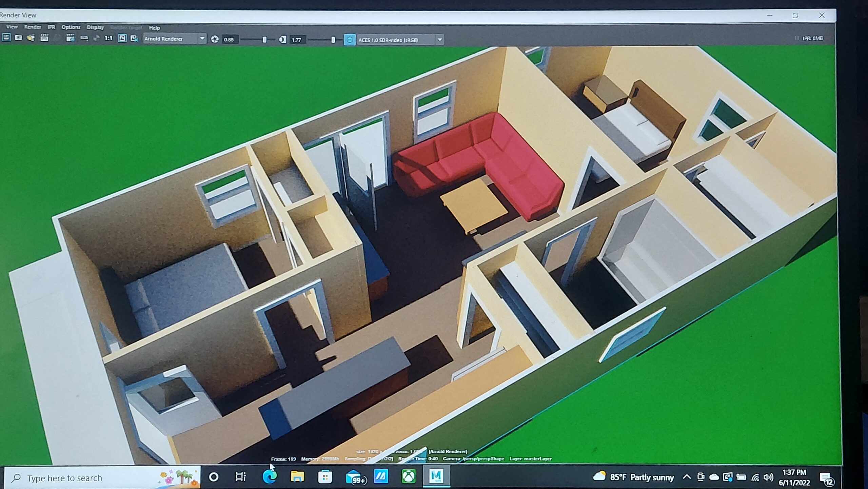The image size is (868, 489).
Task: Show hidden system tray icons chevron
Action: coord(687,477)
